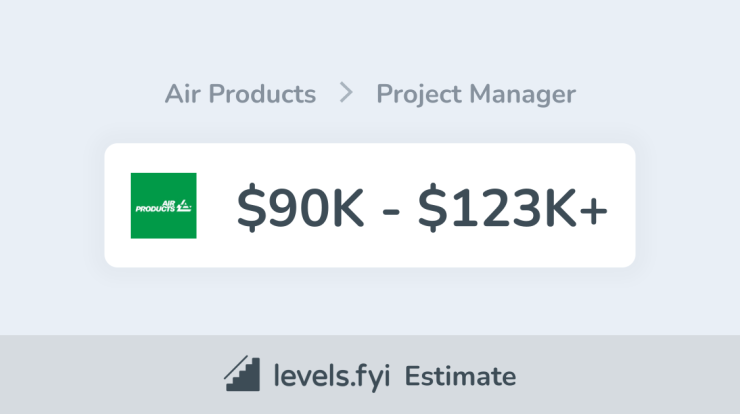Click the plus sign after $123K
This screenshot has height=414, width=740.
point(593,210)
